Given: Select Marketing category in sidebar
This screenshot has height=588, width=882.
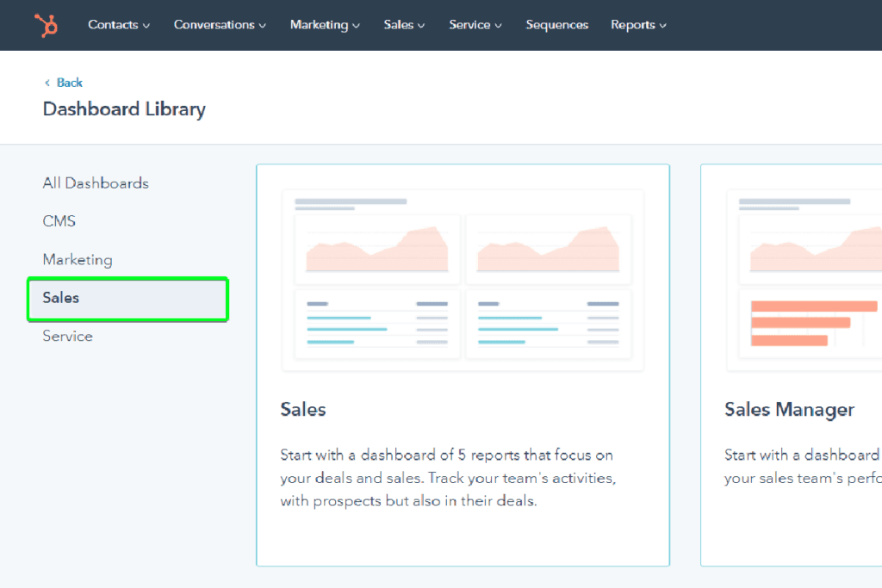Looking at the screenshot, I should 78,260.
